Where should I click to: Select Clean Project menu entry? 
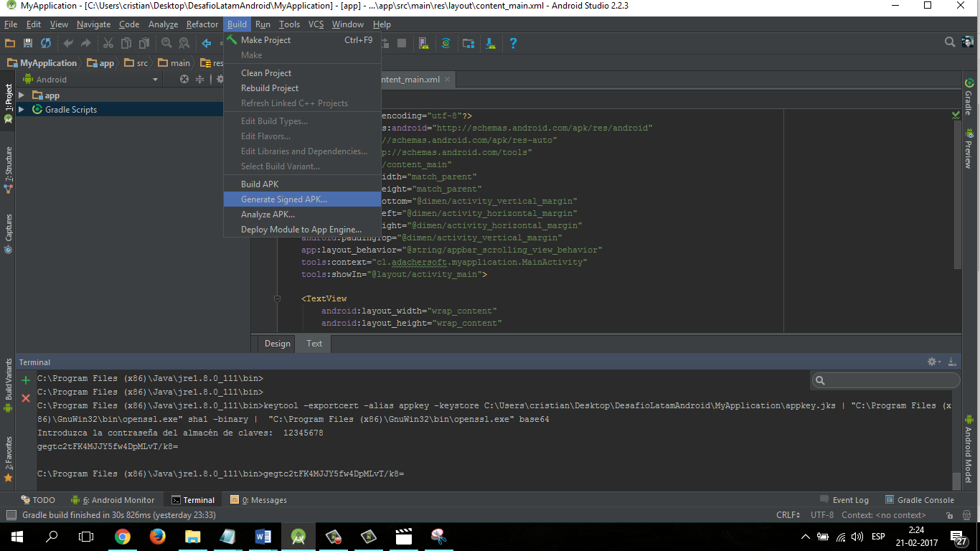click(302, 73)
